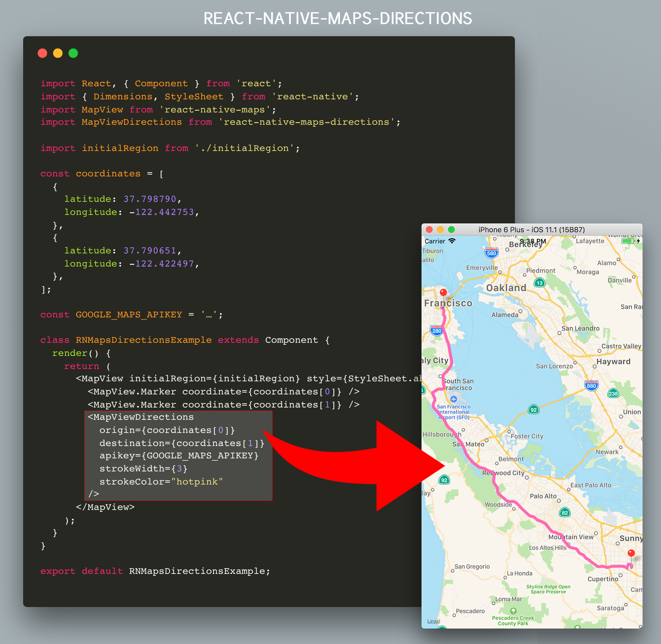Screen dimensions: 661x644
Task: Click the battery indicator in the status bar
Action: point(630,241)
